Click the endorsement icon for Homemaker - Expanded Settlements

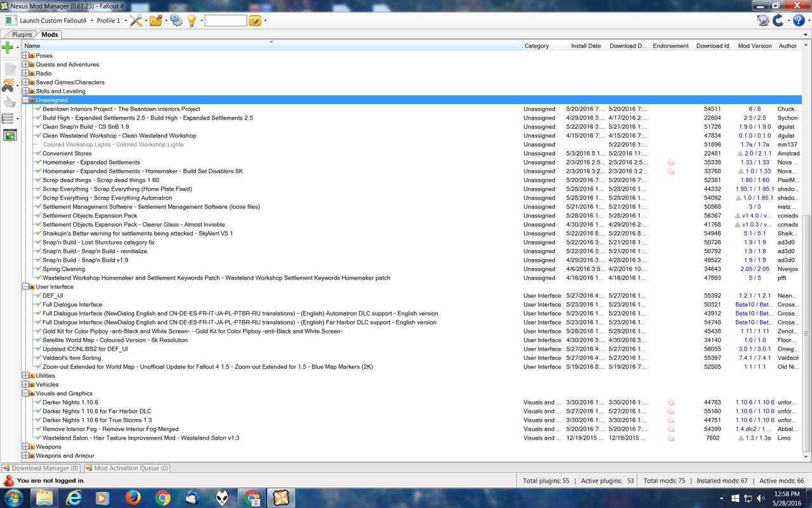pyautogui.click(x=671, y=162)
